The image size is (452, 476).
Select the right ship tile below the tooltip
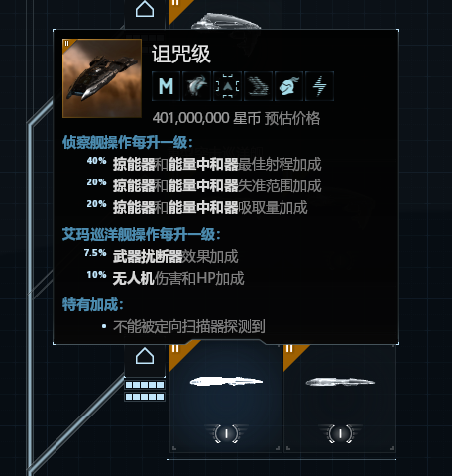340,398
